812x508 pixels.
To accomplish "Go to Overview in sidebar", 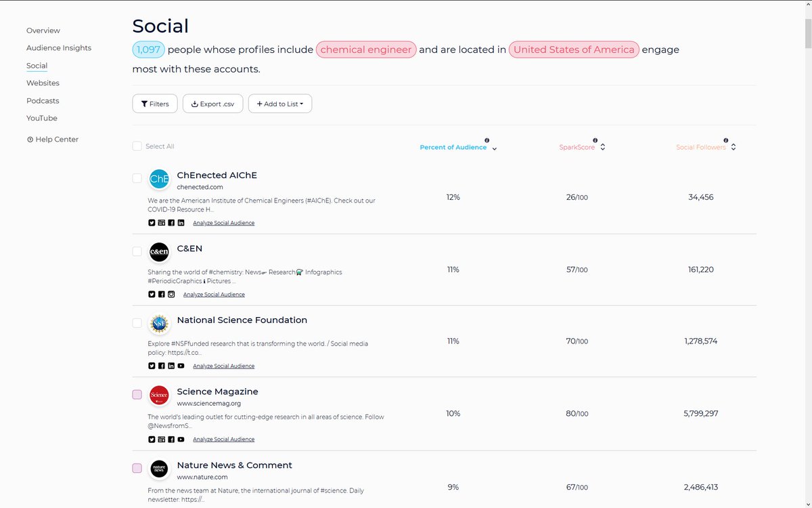I will pos(43,30).
